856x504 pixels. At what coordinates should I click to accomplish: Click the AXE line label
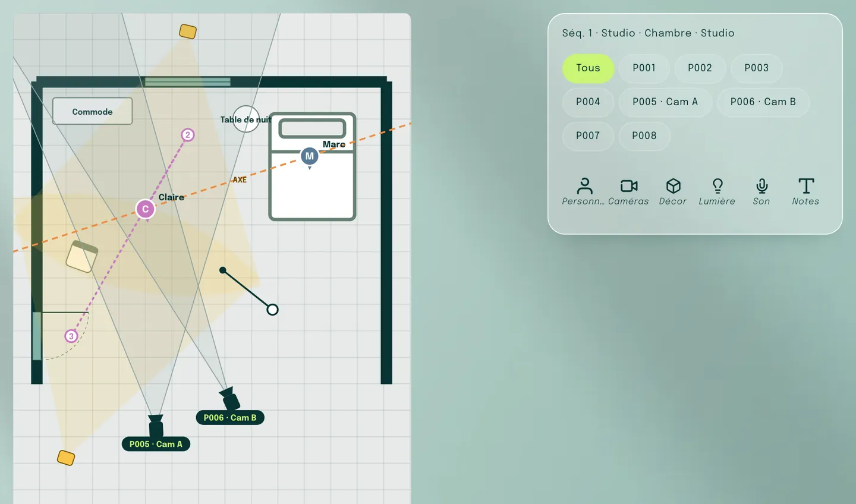[240, 179]
